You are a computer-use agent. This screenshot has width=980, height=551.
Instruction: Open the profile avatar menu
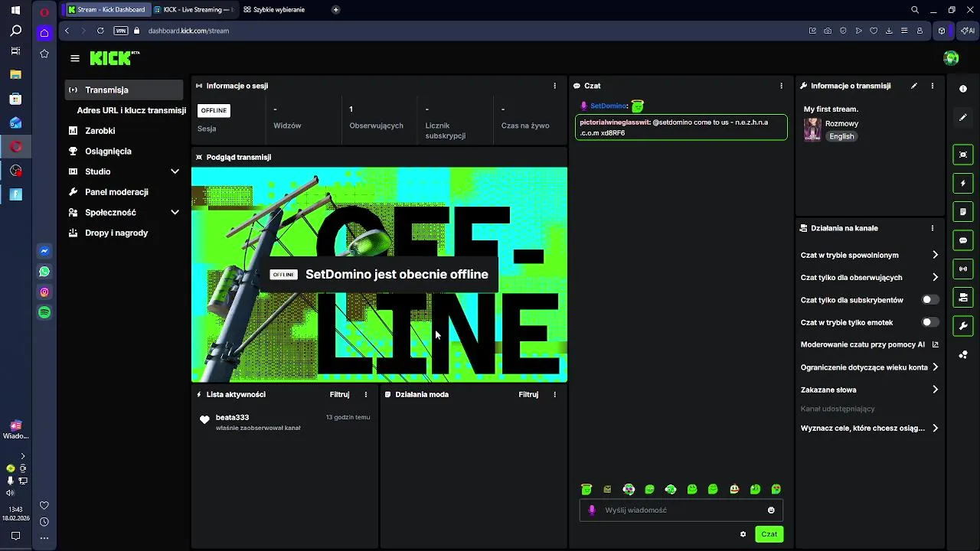[x=951, y=58]
